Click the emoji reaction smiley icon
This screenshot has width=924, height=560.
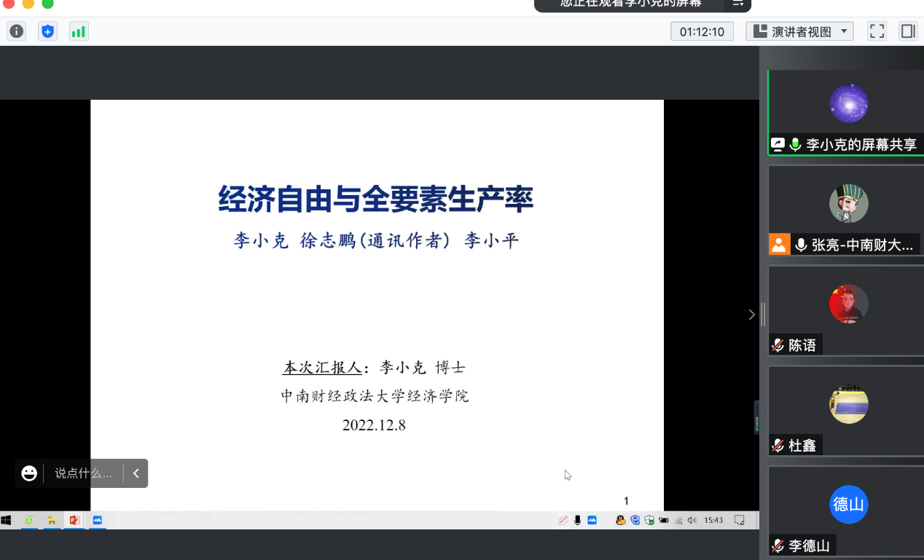click(29, 473)
